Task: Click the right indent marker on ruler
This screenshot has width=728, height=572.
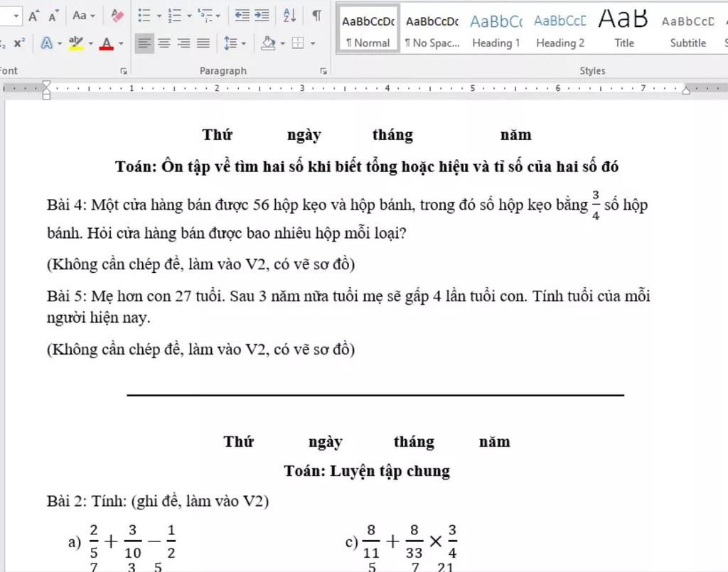Action: pyautogui.click(x=686, y=90)
